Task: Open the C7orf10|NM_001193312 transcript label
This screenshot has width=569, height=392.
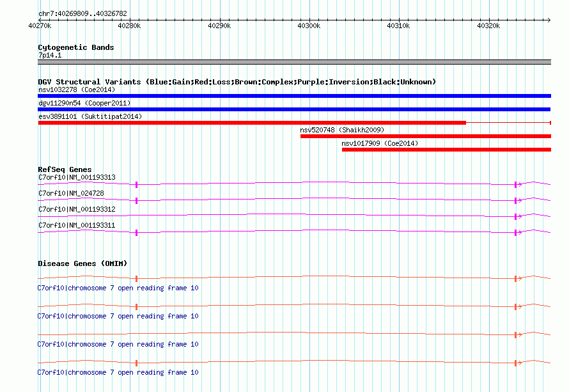Action: (77, 210)
